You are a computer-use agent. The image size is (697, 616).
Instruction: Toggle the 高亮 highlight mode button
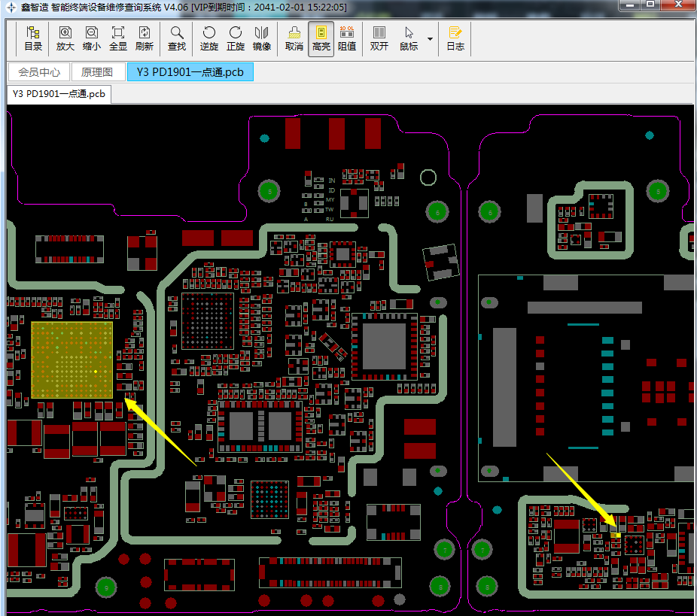point(321,39)
